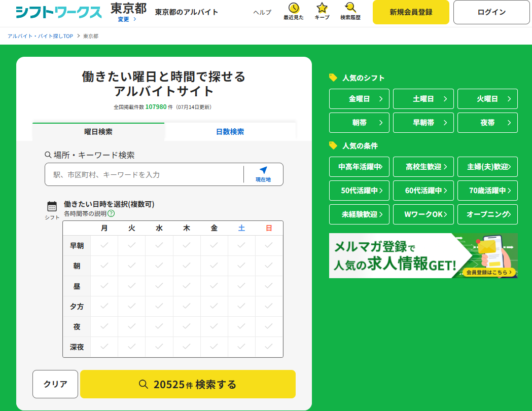Click the tag icon beside 人気のシフト

333,78
